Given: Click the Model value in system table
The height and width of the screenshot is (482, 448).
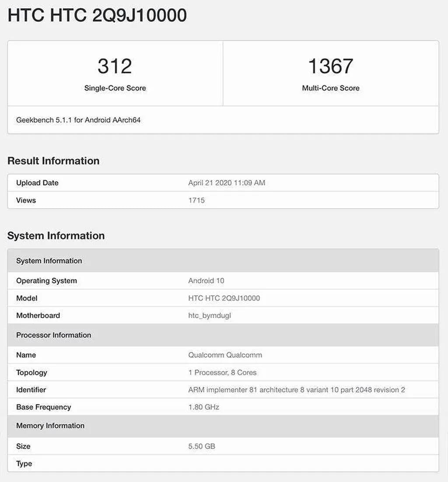Looking at the screenshot, I should (x=224, y=298).
